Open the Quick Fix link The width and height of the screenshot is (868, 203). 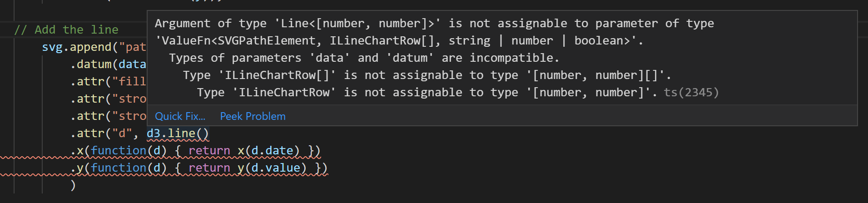[180, 116]
